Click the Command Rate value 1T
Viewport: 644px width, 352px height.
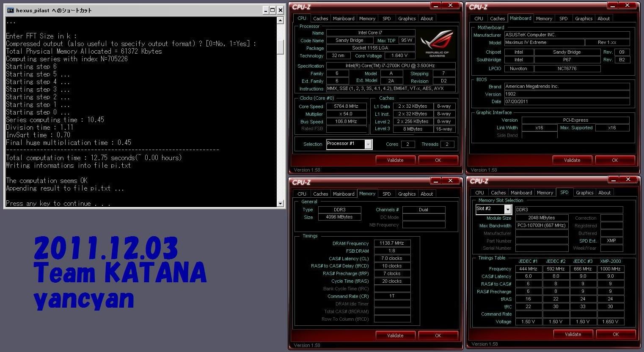[x=392, y=296]
